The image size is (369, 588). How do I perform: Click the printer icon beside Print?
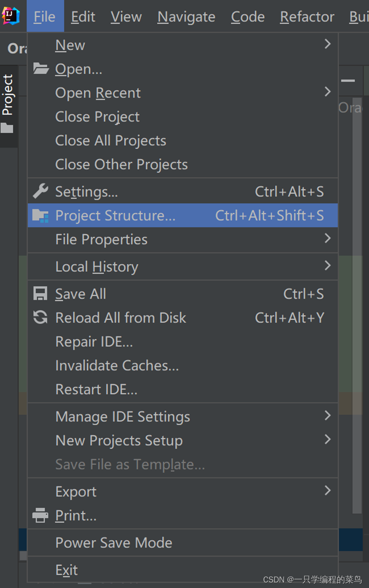pos(41,515)
